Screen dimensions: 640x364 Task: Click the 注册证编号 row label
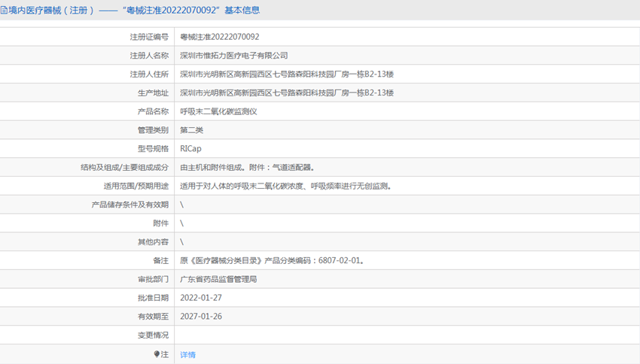[x=149, y=37]
